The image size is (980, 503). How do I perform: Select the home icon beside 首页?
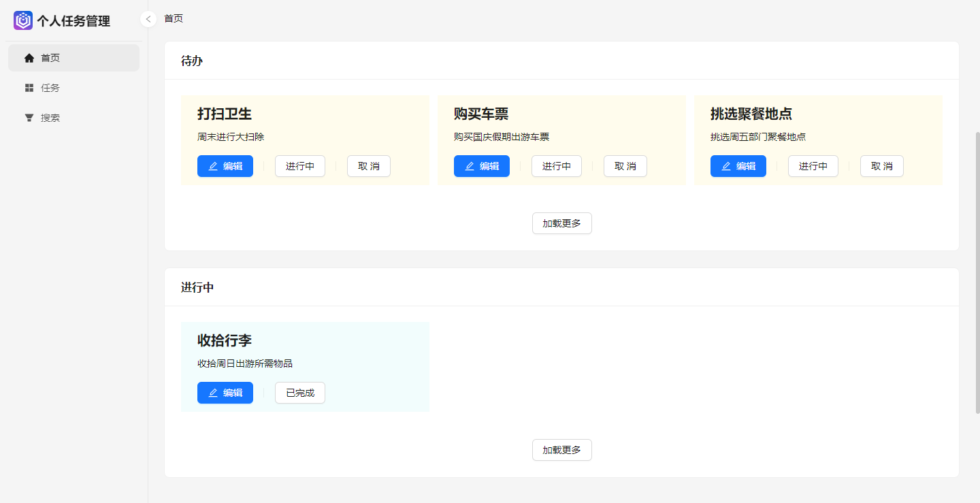(29, 58)
